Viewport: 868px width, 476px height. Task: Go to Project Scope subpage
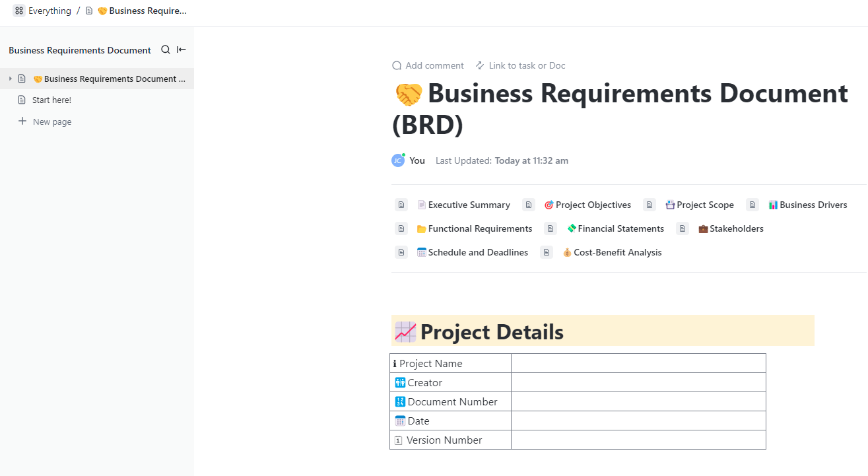click(x=705, y=205)
